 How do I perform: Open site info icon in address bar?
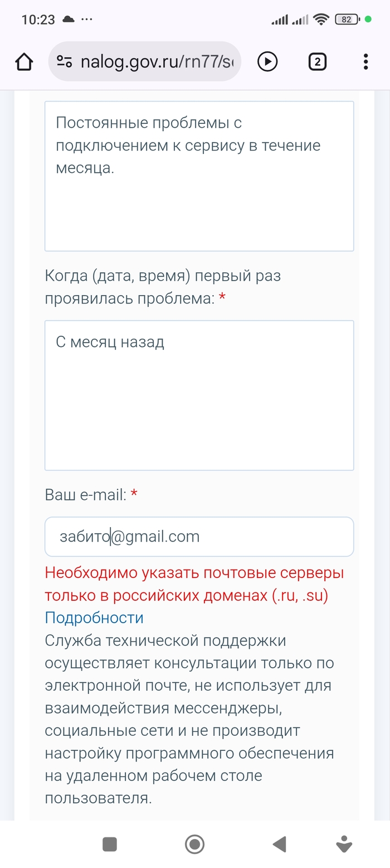pyautogui.click(x=64, y=61)
